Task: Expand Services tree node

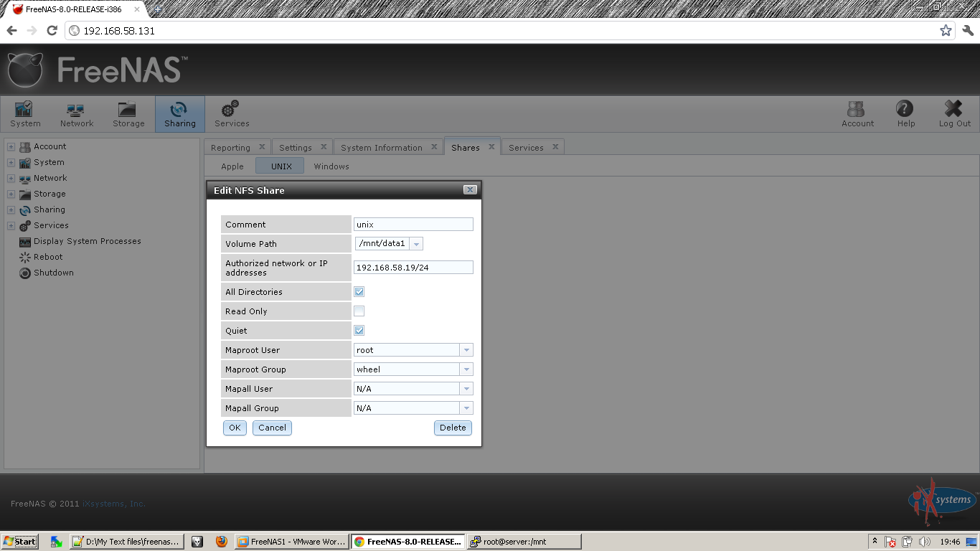Action: (11, 225)
